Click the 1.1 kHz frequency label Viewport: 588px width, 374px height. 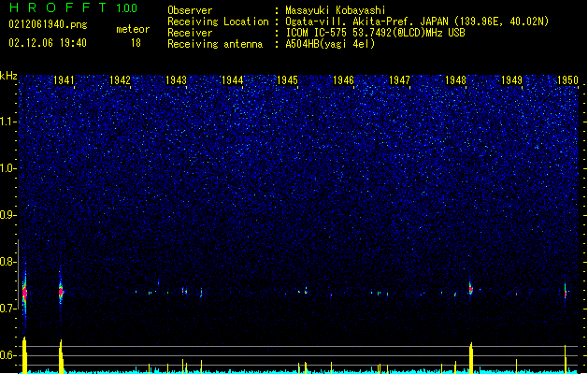pos(7,122)
